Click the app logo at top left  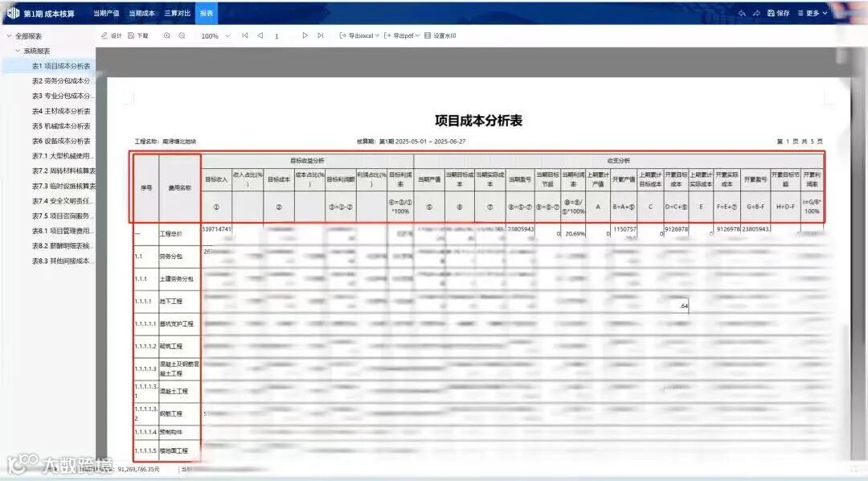pos(14,13)
